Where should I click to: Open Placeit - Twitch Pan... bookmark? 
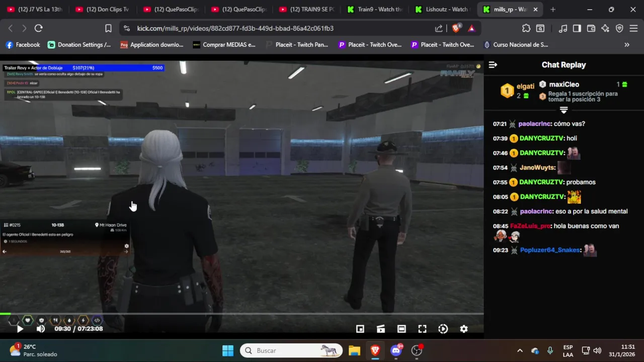(x=297, y=45)
